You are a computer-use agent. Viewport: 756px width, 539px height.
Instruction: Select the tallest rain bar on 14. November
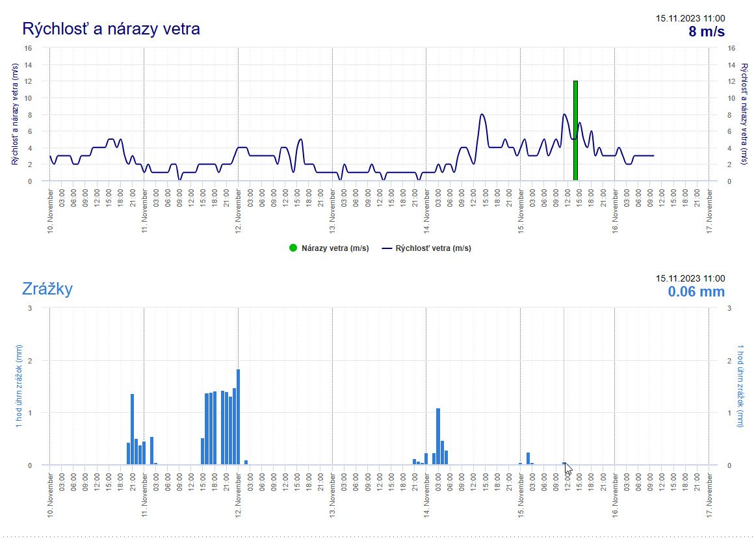pos(438,436)
